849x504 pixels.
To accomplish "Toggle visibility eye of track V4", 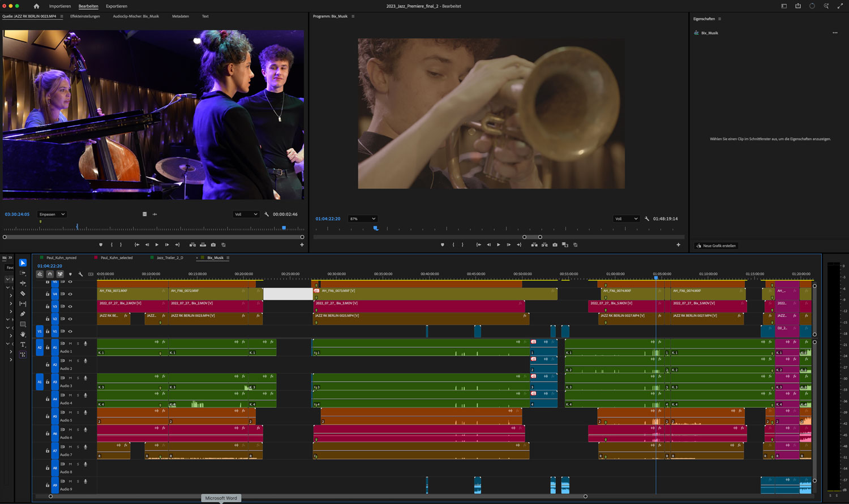I will click(70, 294).
